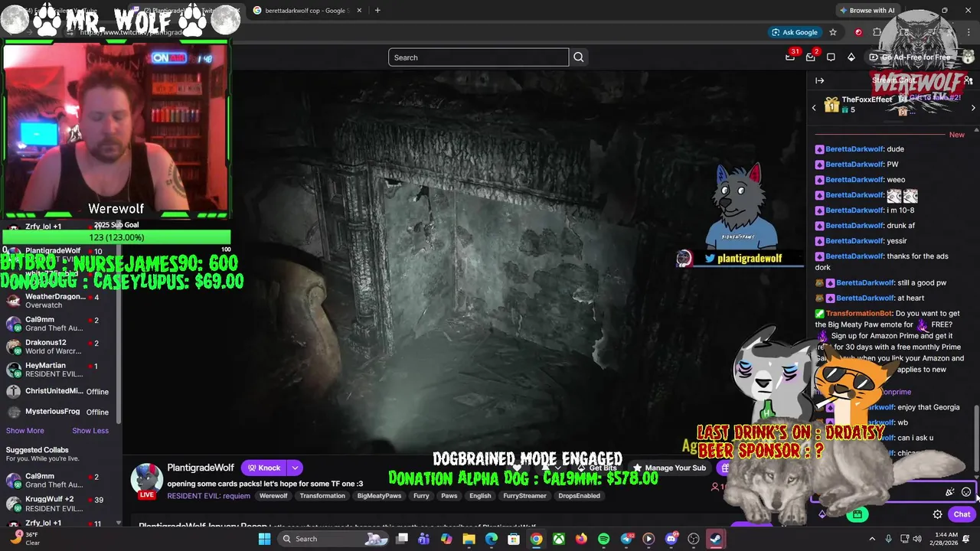Open Xbox app from taskbar
The width and height of the screenshot is (980, 551).
tap(559, 539)
